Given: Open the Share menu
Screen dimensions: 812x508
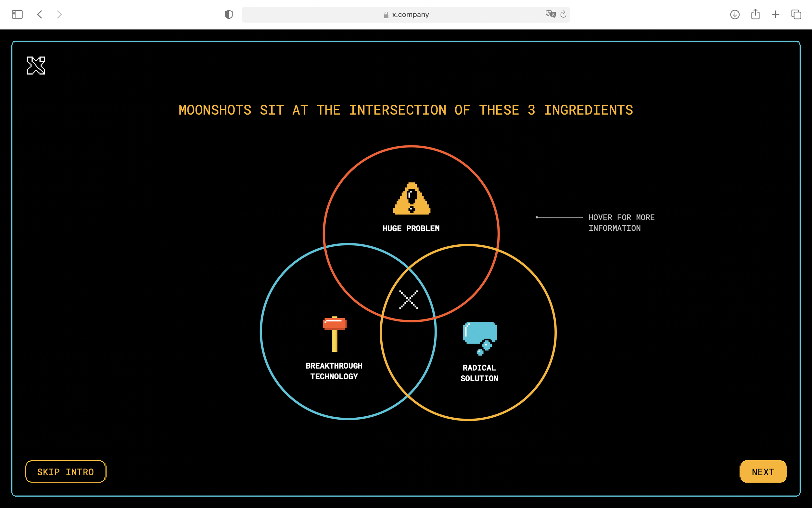Looking at the screenshot, I should (755, 14).
